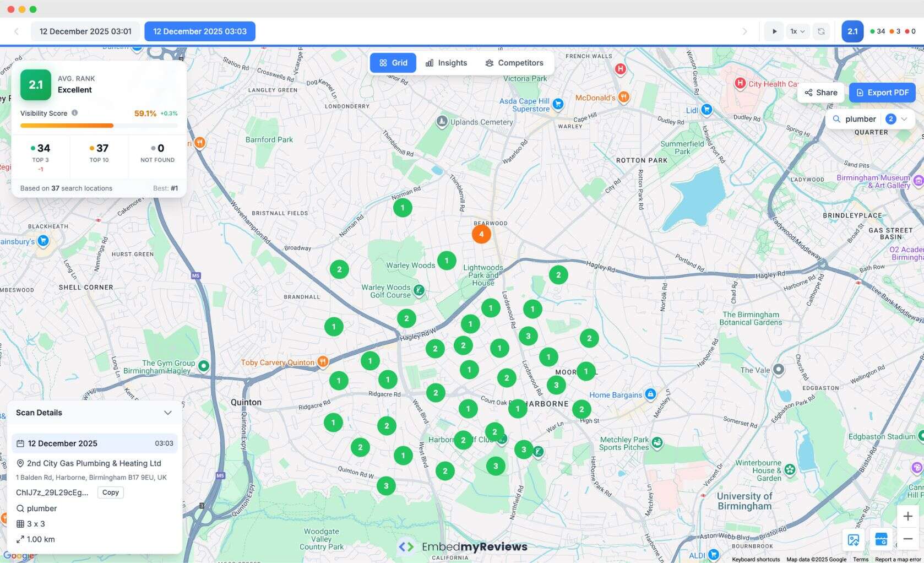Collapse the Scan Details panel

pos(168,413)
